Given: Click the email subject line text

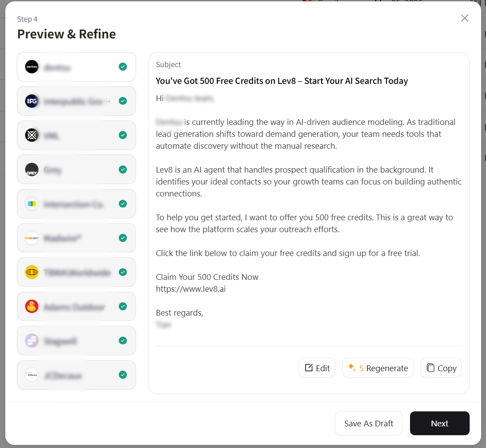Looking at the screenshot, I should pyautogui.click(x=282, y=81).
